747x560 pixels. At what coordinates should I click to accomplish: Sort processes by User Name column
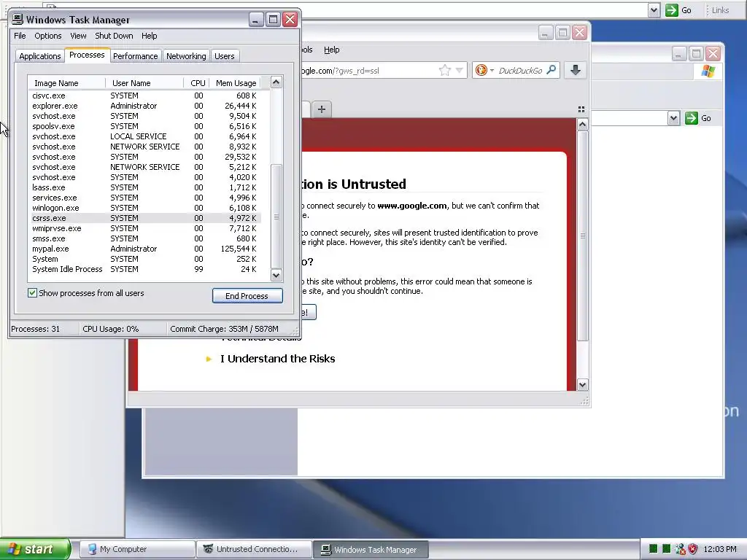(x=144, y=83)
